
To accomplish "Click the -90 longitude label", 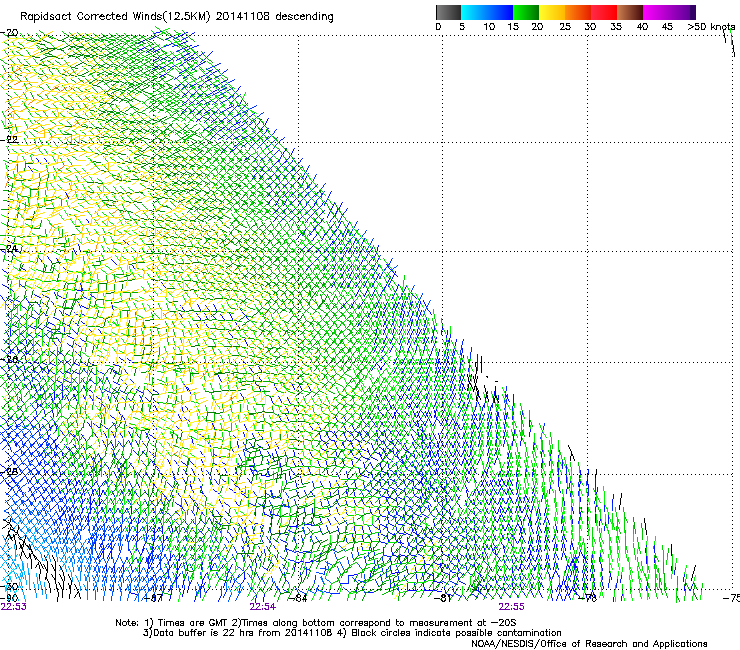I will (10, 598).
